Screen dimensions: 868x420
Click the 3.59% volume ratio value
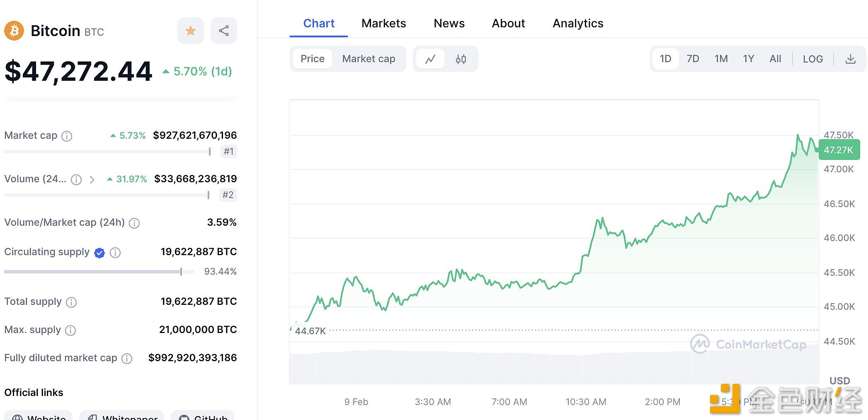(222, 222)
